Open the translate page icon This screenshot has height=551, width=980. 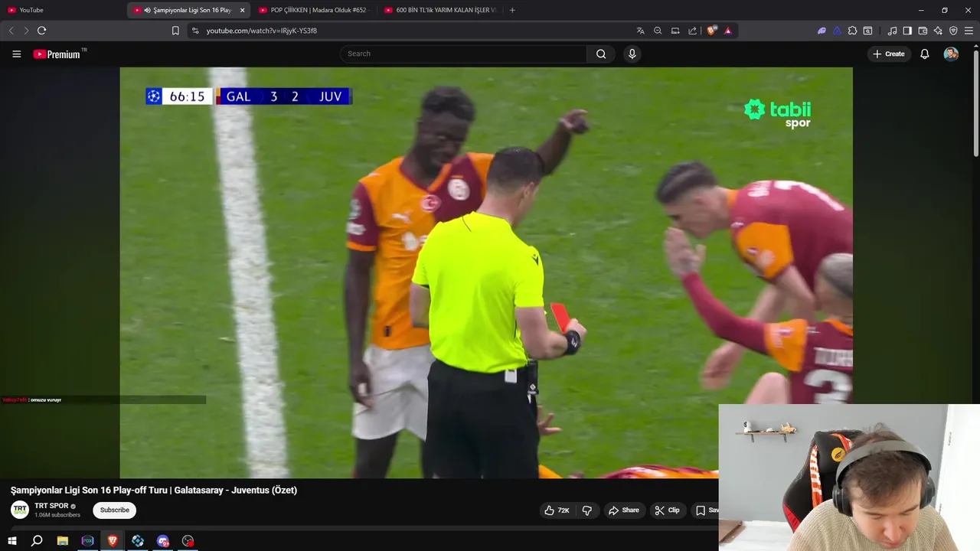(640, 31)
